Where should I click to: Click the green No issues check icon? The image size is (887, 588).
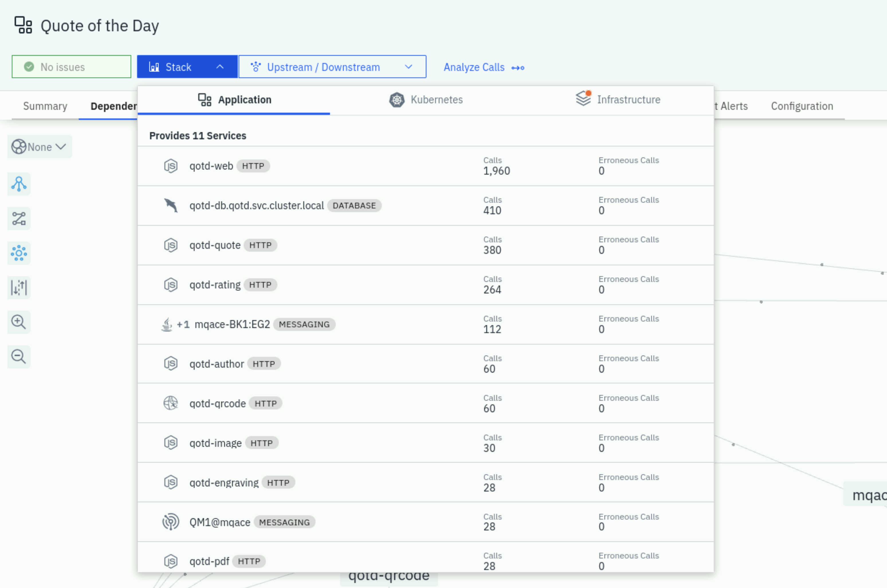point(29,67)
